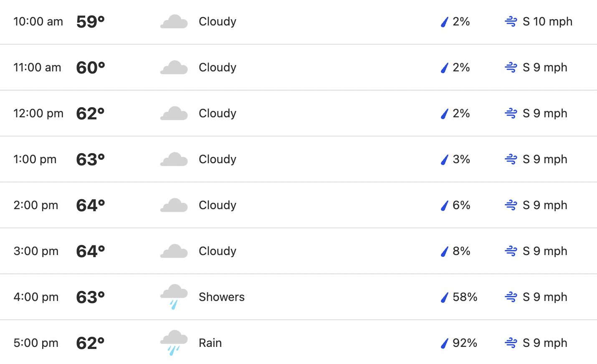Select the 1:00 pm hourly row time

click(35, 159)
